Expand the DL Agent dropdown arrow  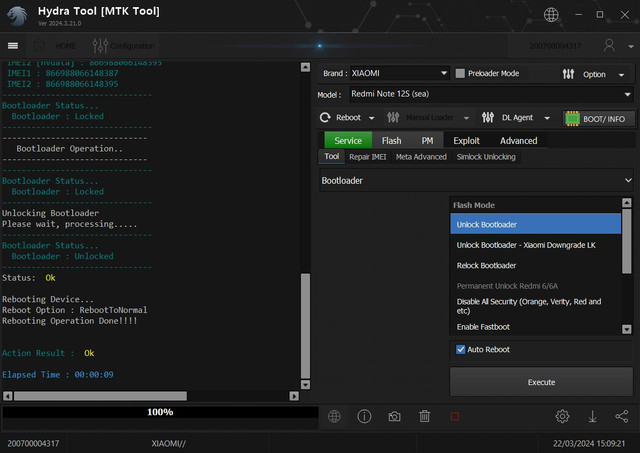point(547,118)
